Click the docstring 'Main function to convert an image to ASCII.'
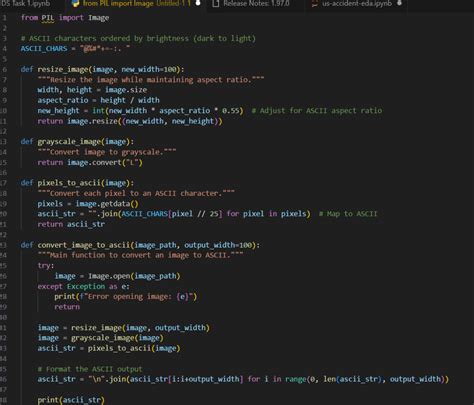Image resolution: width=474 pixels, height=405 pixels. [x=140, y=255]
